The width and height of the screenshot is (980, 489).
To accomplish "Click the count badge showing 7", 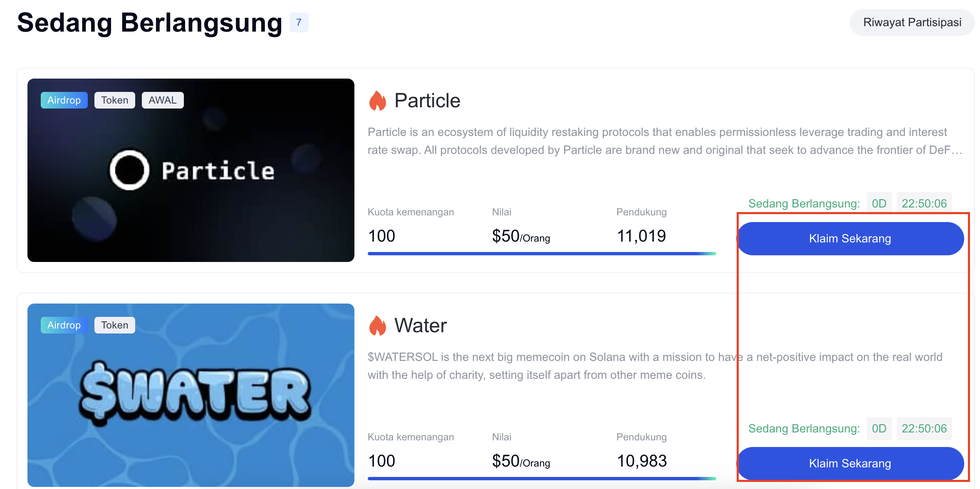I will point(299,22).
